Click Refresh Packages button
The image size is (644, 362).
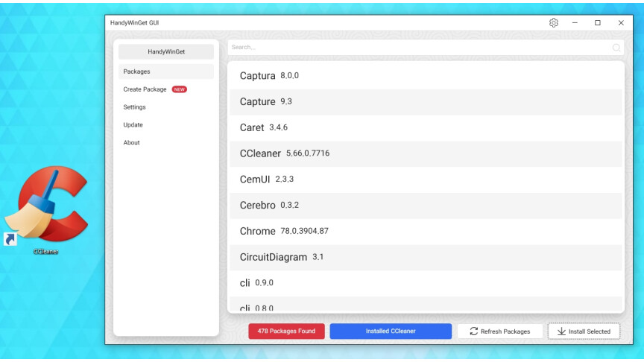(500, 331)
